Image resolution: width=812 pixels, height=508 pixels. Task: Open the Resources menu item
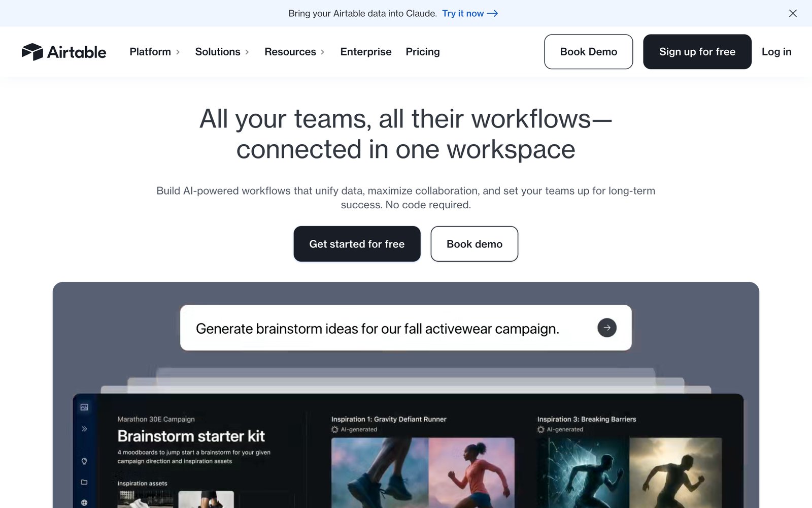[x=290, y=52]
